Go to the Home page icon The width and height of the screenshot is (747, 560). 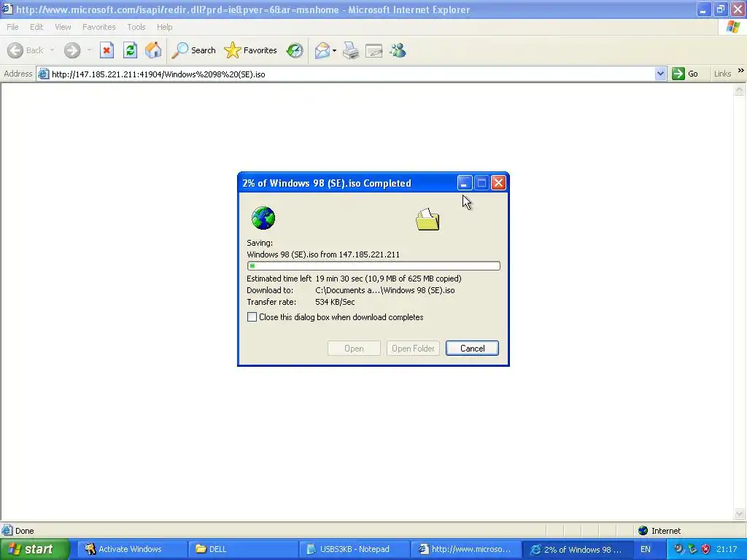pyautogui.click(x=153, y=50)
